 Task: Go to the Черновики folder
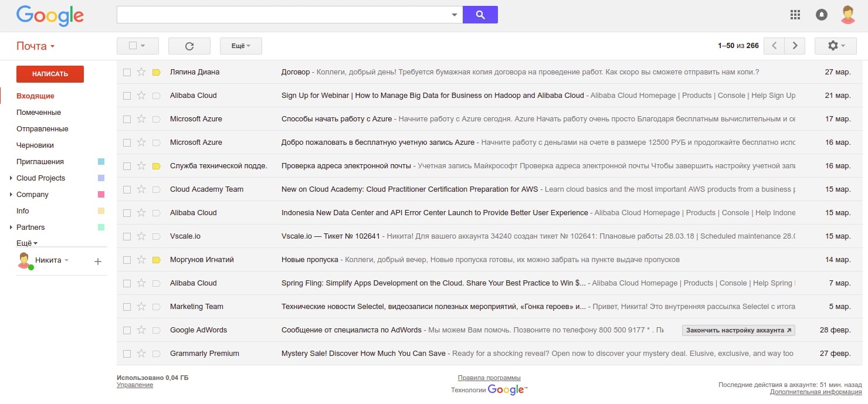[x=35, y=145]
